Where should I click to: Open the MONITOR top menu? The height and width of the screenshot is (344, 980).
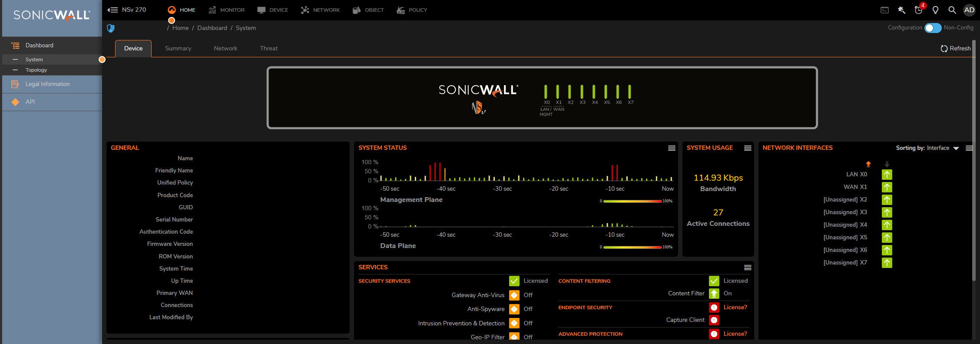click(226, 10)
